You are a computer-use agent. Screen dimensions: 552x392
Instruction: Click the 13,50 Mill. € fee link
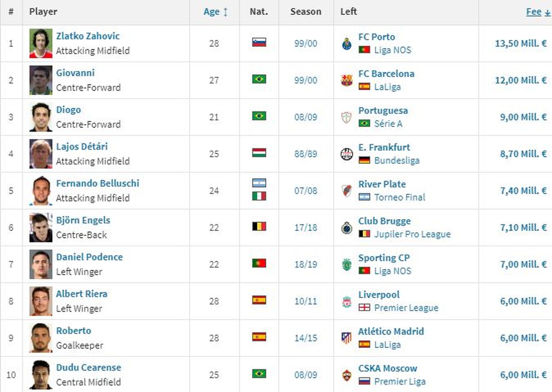coord(521,43)
